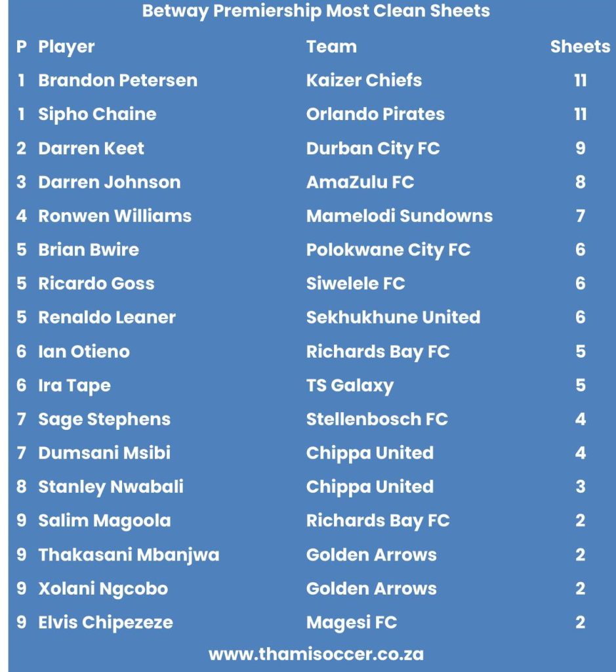616x672 pixels.
Task: Click the 'Team' column header
Action: click(x=331, y=47)
